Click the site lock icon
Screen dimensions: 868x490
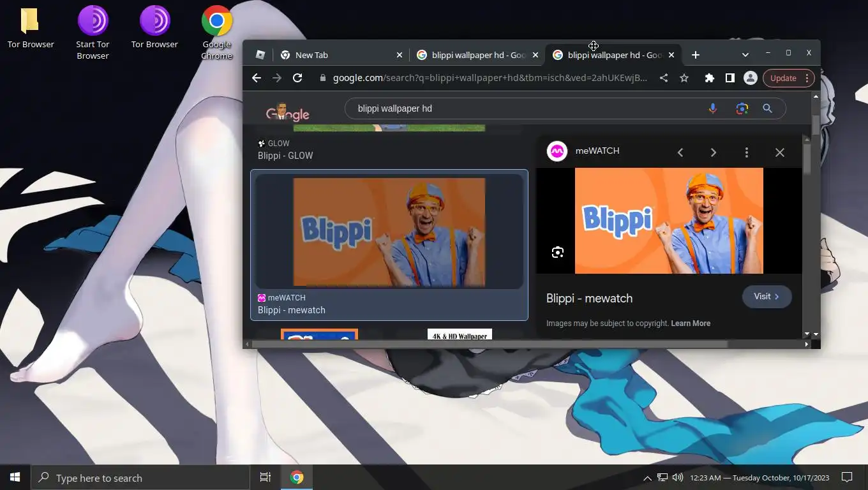(x=322, y=78)
